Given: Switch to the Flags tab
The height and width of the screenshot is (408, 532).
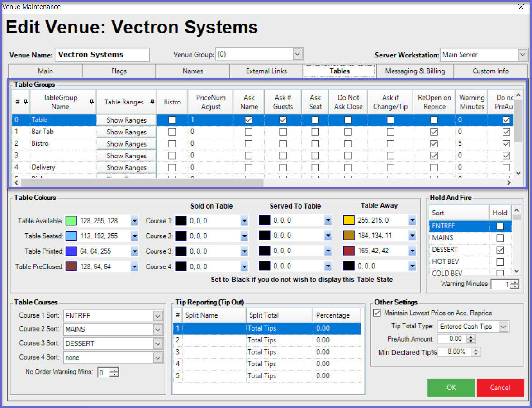Looking at the screenshot, I should 119,71.
